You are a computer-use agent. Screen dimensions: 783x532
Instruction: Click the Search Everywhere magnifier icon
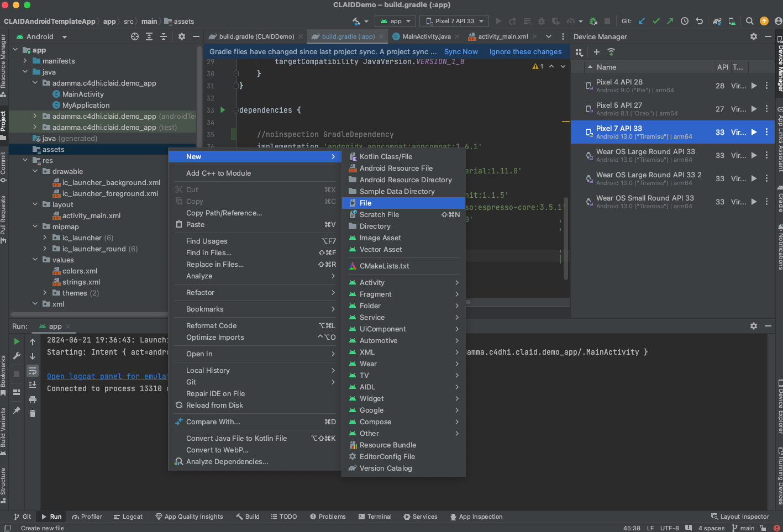[x=750, y=21]
